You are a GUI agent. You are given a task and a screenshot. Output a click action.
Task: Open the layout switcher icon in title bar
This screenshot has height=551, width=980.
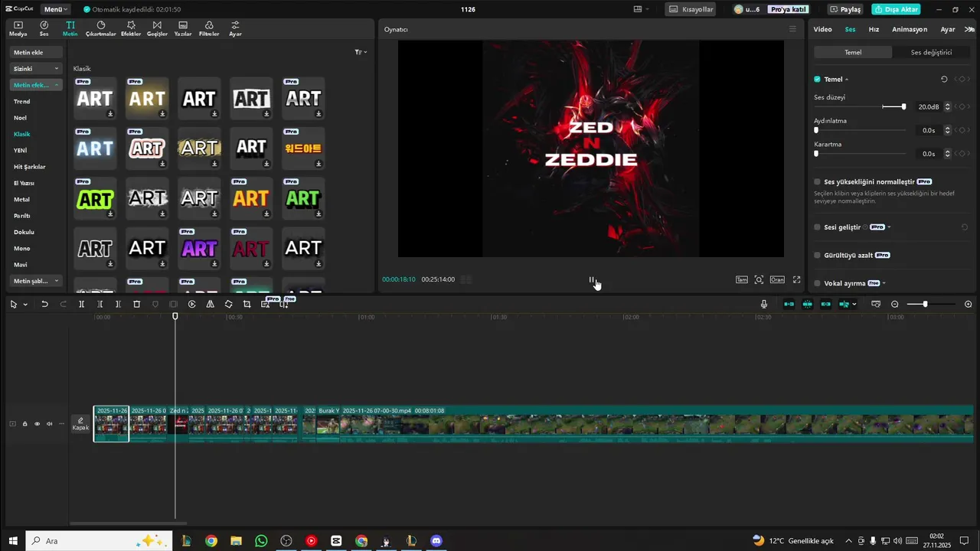tap(638, 9)
